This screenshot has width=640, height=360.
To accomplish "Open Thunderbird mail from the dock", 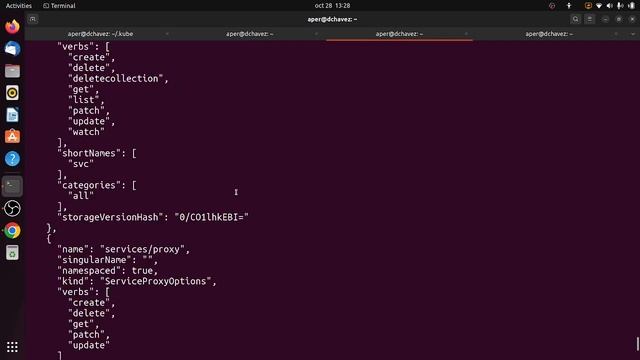I will click(x=12, y=49).
